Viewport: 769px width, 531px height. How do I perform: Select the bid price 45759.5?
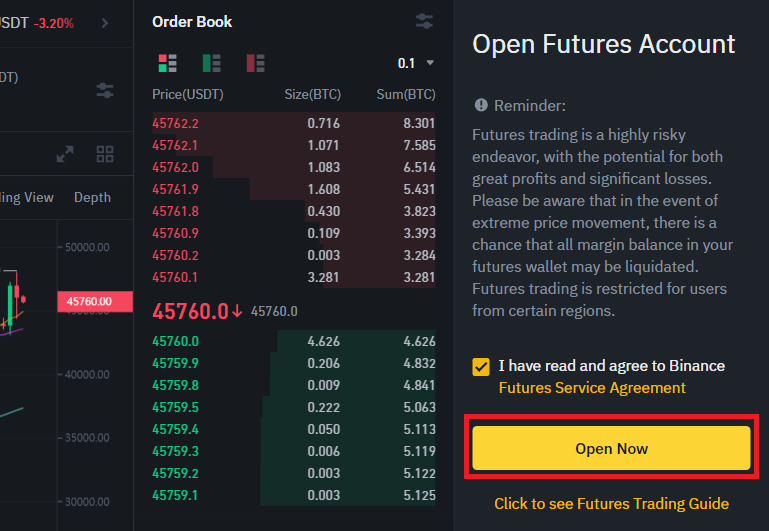click(176, 407)
